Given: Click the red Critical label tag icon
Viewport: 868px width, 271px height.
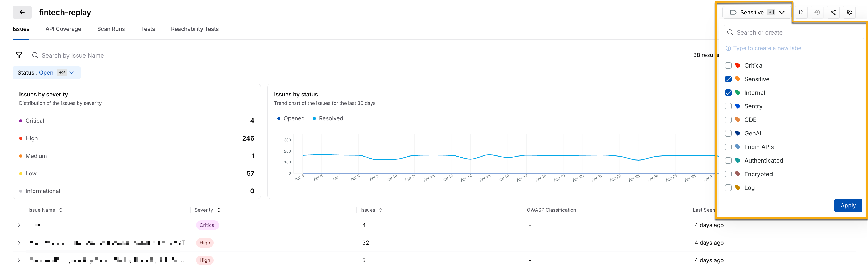Looking at the screenshot, I should click(738, 66).
